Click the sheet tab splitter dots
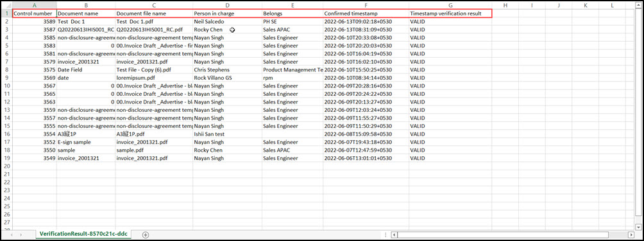This screenshot has height=241, width=644. tap(386, 235)
